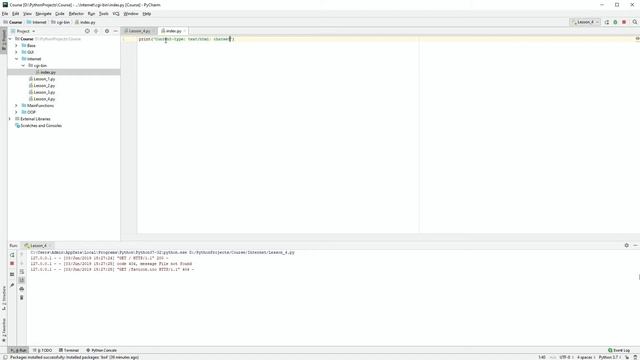Rerun Lesson_4 in the Run panel
The image size is (640, 360).
12,255
